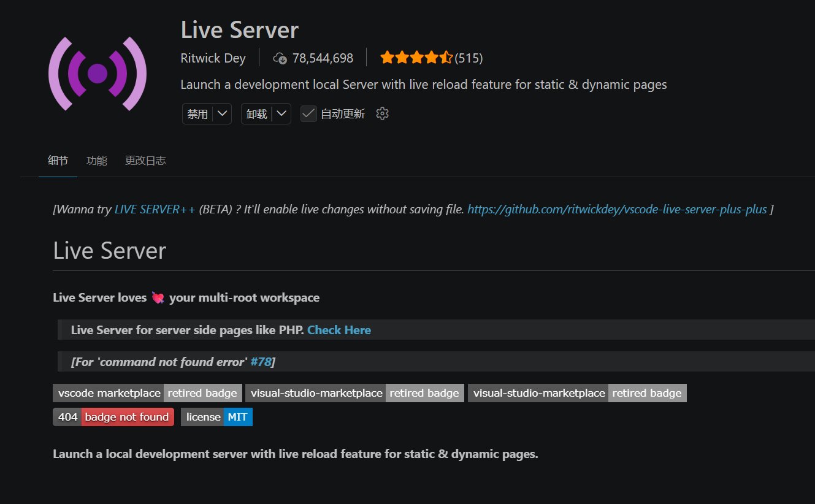Follow the Check Here link
815x504 pixels.
(x=339, y=330)
